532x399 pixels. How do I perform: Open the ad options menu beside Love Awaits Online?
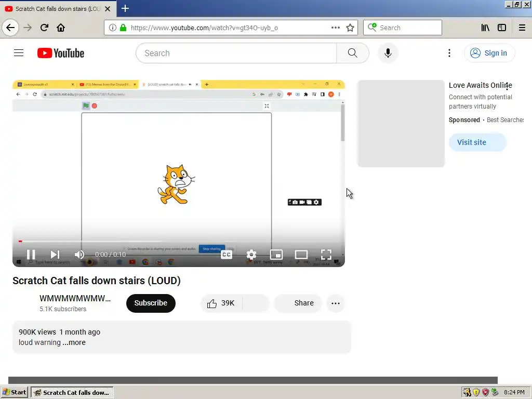point(507,86)
